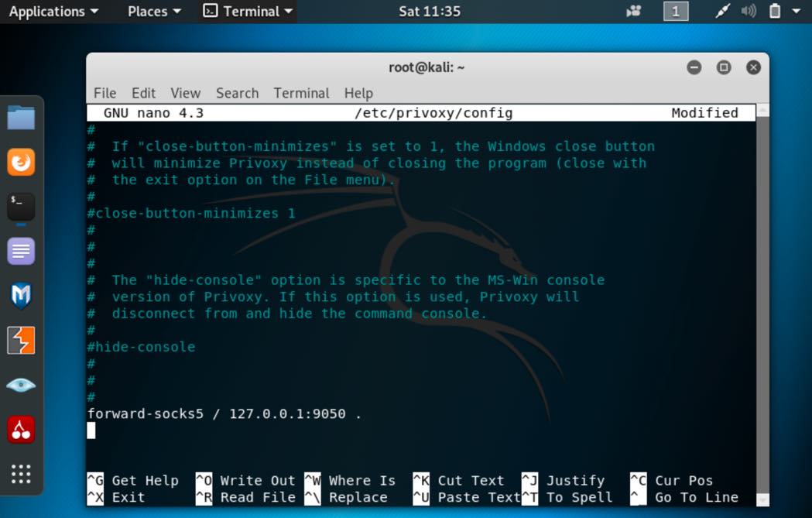Select workspace 1 indicator

click(x=676, y=12)
